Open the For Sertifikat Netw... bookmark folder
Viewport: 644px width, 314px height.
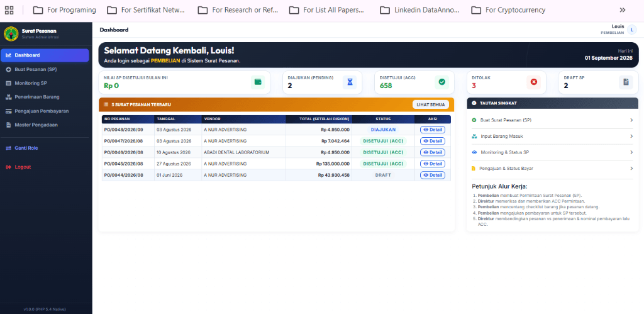[146, 10]
